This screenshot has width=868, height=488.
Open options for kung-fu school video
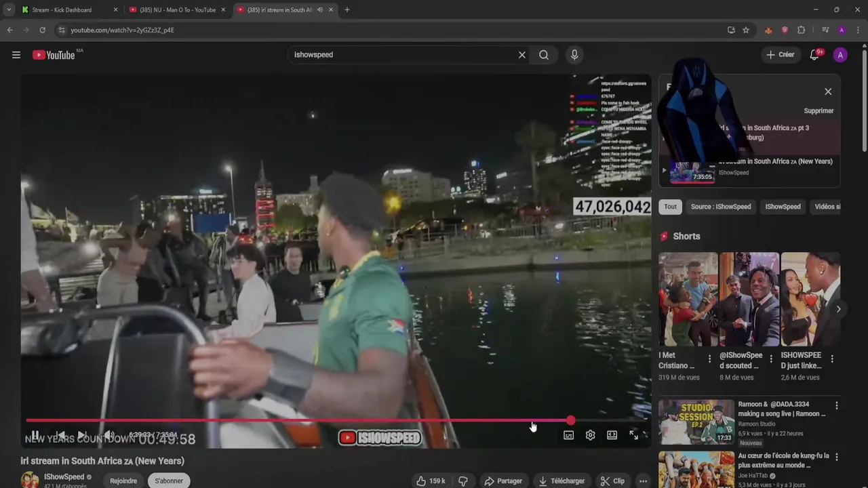point(836,457)
